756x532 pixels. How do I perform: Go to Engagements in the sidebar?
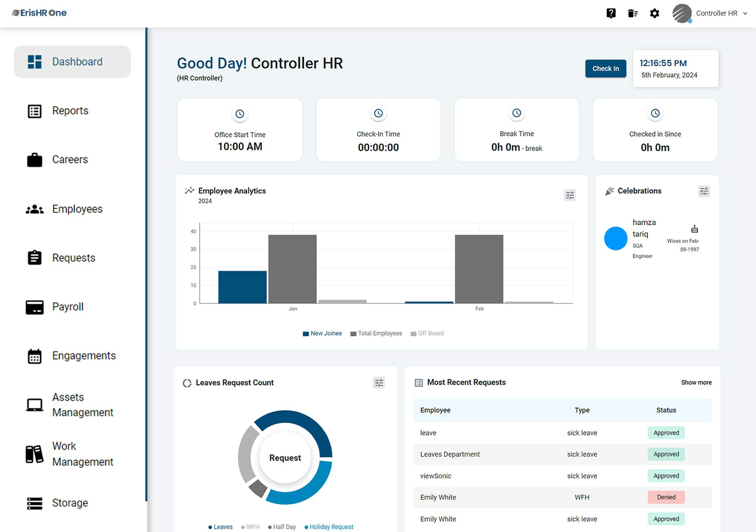(84, 356)
